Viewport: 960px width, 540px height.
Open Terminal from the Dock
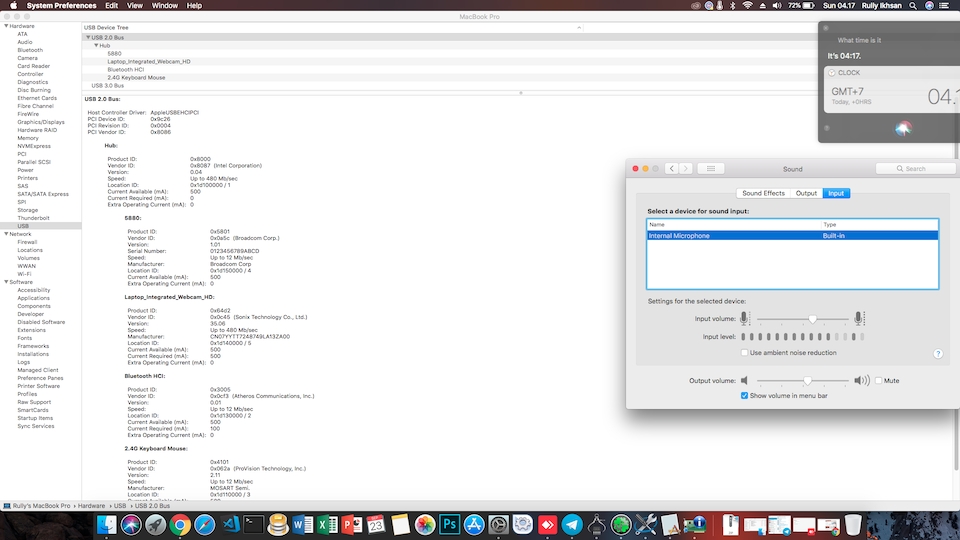(x=253, y=525)
